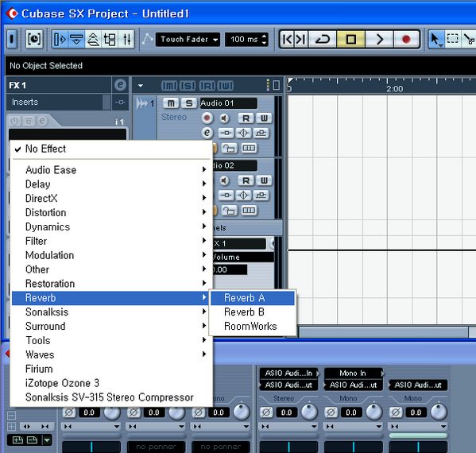Screen dimensions: 476x453
Task: Enable Write automation on Audio 02
Action: 264,180
